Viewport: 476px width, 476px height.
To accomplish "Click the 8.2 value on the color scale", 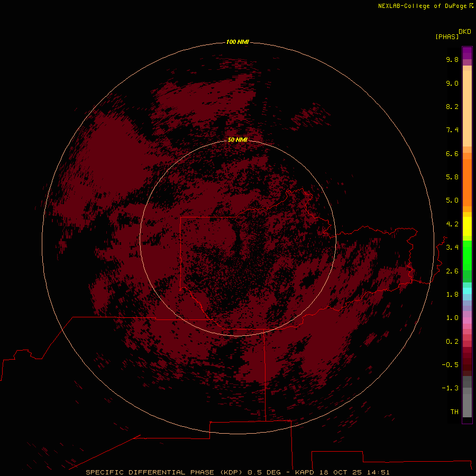I will coord(452,106).
